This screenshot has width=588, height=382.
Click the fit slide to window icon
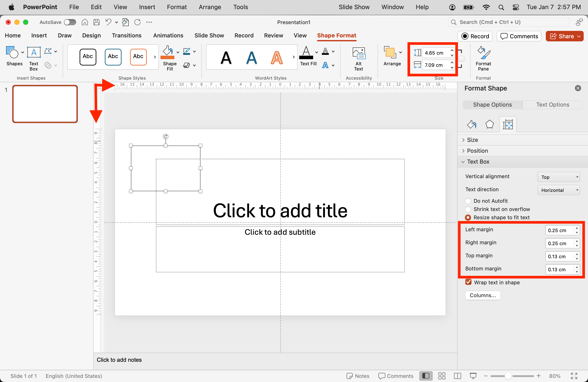point(574,376)
